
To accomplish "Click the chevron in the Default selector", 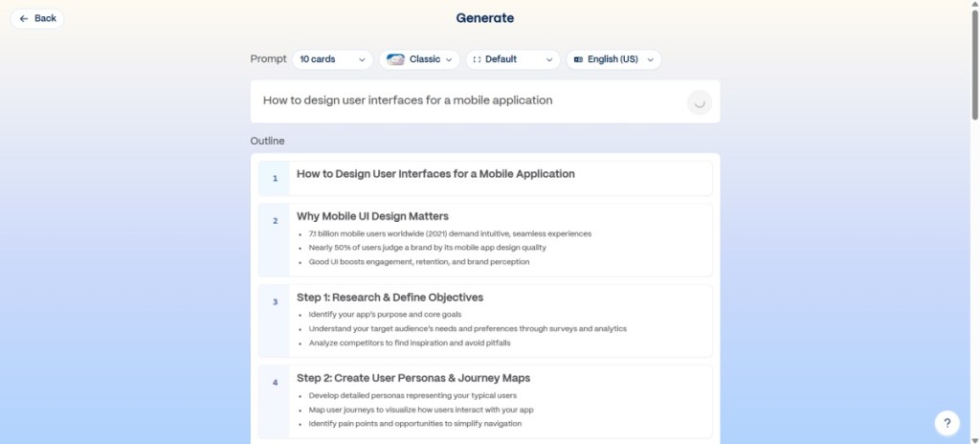I will (x=548, y=60).
